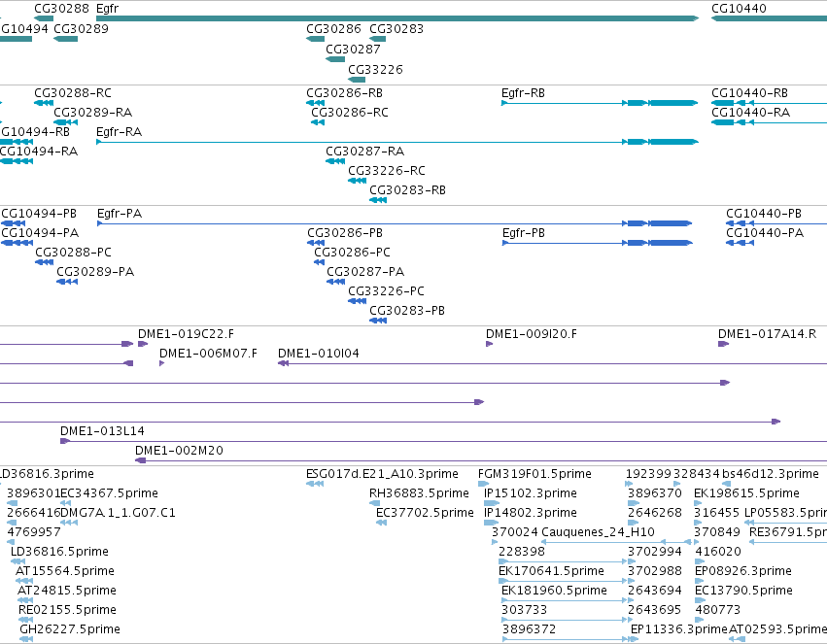Open the DME1-019C22.F clone label
This screenshot has width=827, height=644.
tap(187, 335)
